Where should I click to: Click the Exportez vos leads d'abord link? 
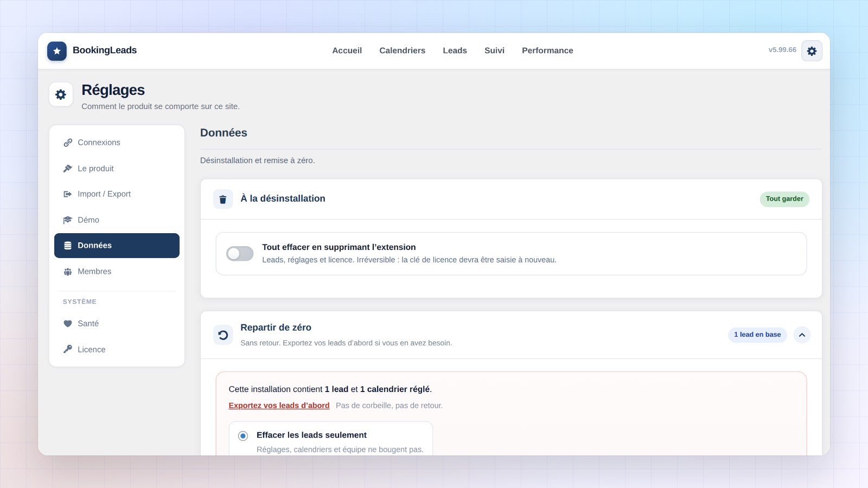point(279,406)
